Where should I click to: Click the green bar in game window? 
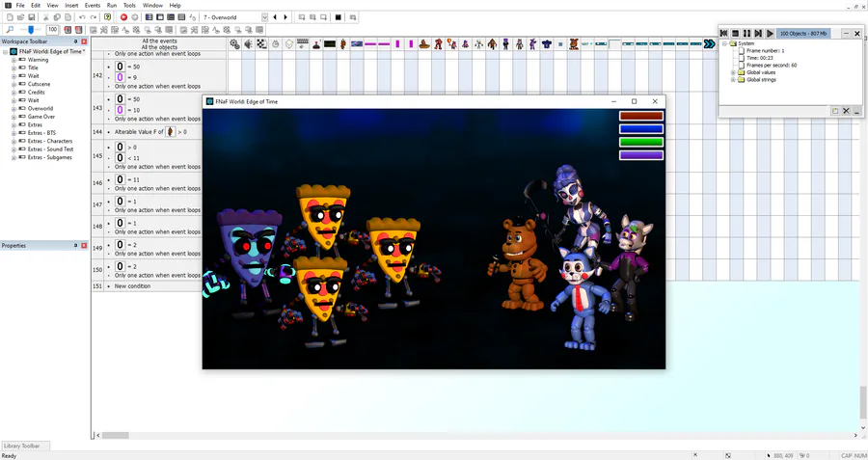click(641, 143)
